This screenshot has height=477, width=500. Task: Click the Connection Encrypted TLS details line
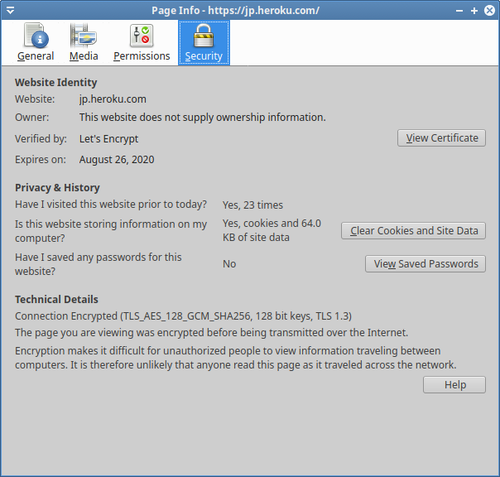click(183, 316)
